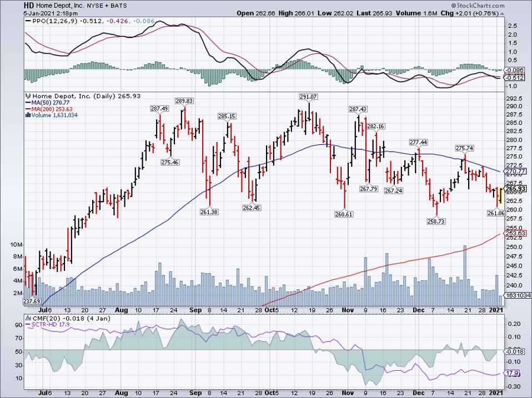532x398 pixels.
Task: Click the 267.79 low price label
Action: [x=369, y=189]
